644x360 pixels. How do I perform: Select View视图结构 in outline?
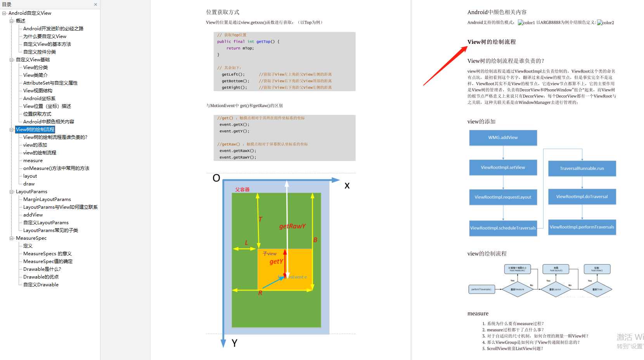(x=38, y=91)
